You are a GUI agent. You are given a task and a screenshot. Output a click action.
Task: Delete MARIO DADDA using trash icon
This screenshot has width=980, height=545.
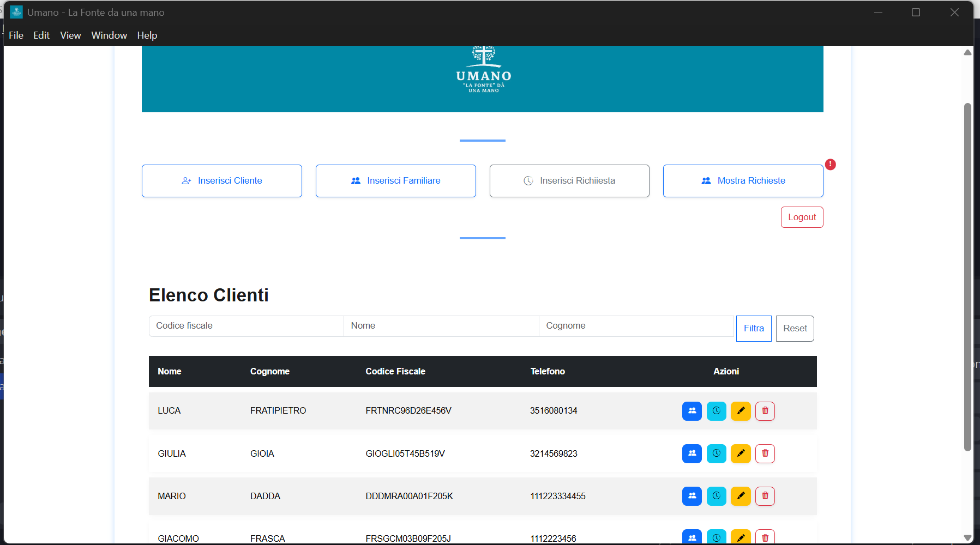click(x=765, y=496)
